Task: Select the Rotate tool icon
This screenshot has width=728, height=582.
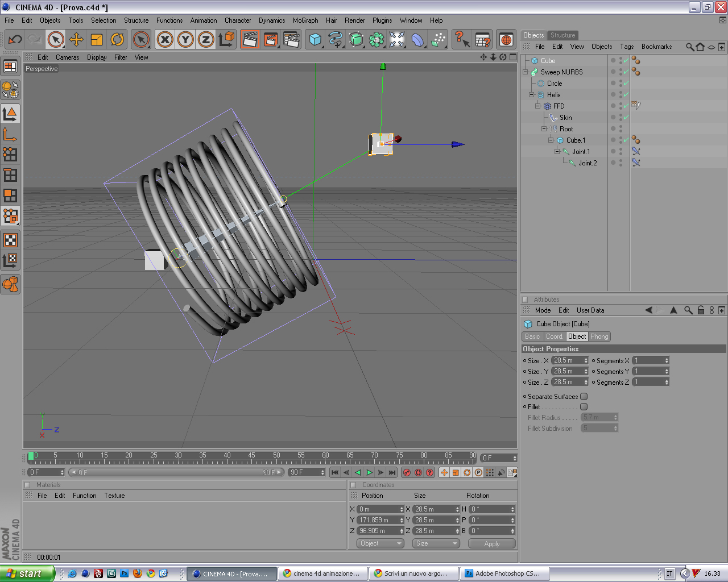Action: tap(117, 39)
